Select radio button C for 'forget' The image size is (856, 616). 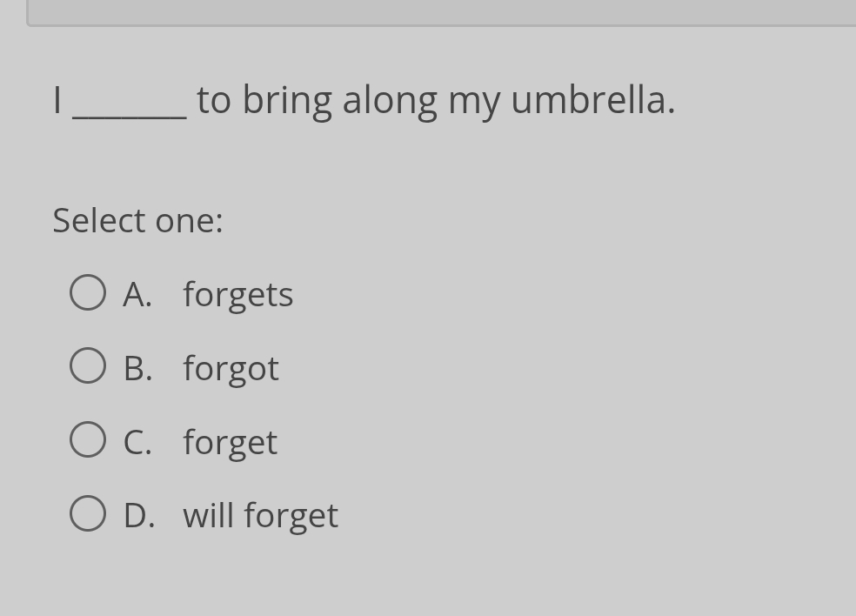coord(87,439)
